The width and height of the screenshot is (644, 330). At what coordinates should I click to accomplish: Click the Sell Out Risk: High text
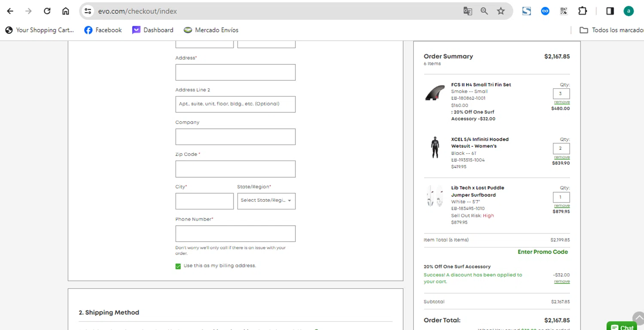[472, 215]
